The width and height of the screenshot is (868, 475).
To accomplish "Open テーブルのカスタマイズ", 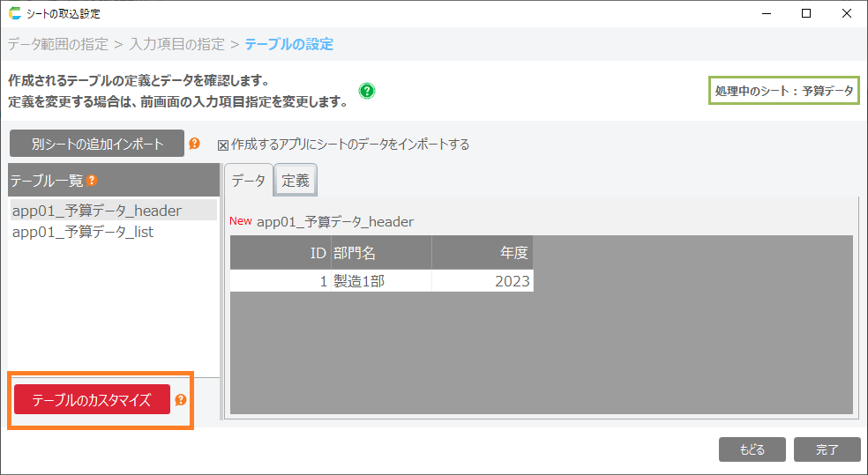I will 92,400.
